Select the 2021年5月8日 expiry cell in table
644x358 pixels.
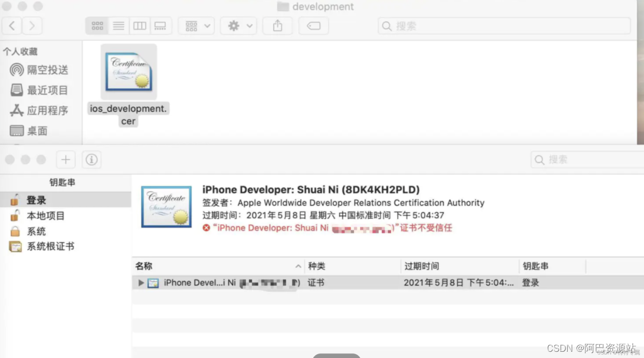(459, 283)
